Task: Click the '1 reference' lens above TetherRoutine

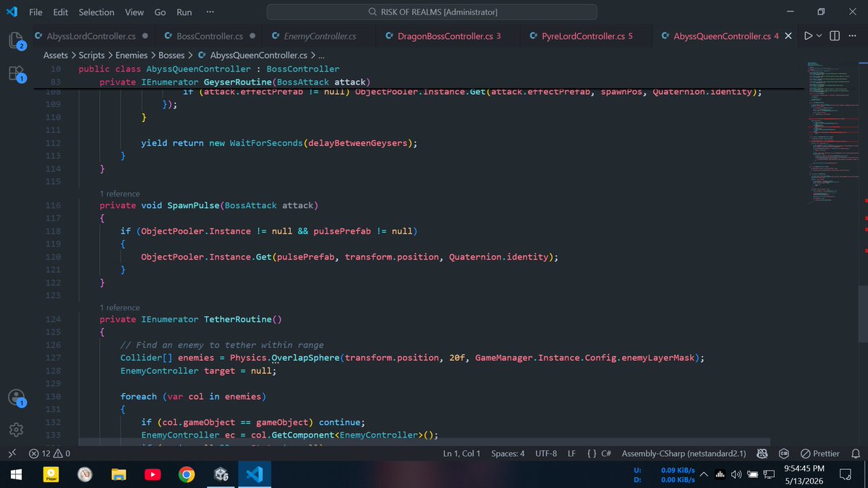Action: (120, 307)
